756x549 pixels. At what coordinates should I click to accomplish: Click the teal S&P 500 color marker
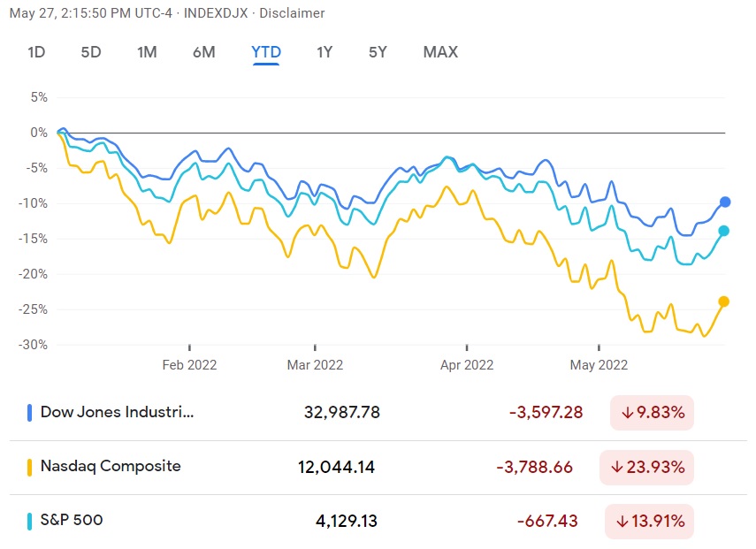click(30, 521)
